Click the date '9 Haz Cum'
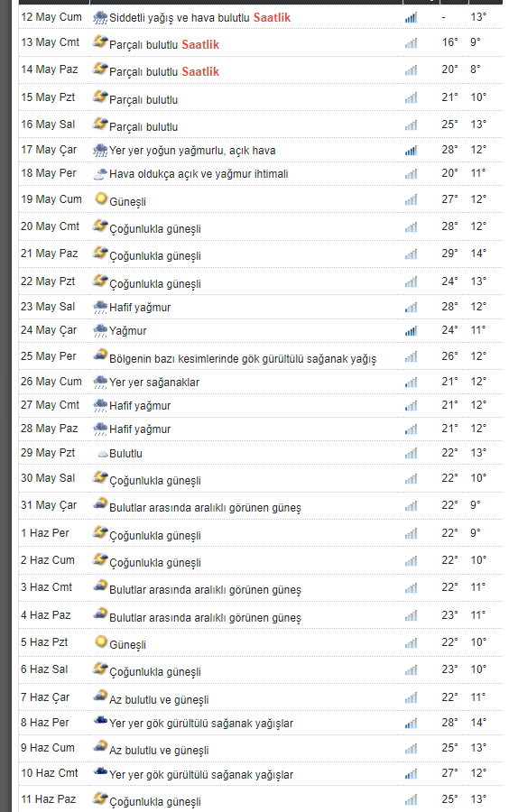The height and width of the screenshot is (812, 509). click(48, 748)
